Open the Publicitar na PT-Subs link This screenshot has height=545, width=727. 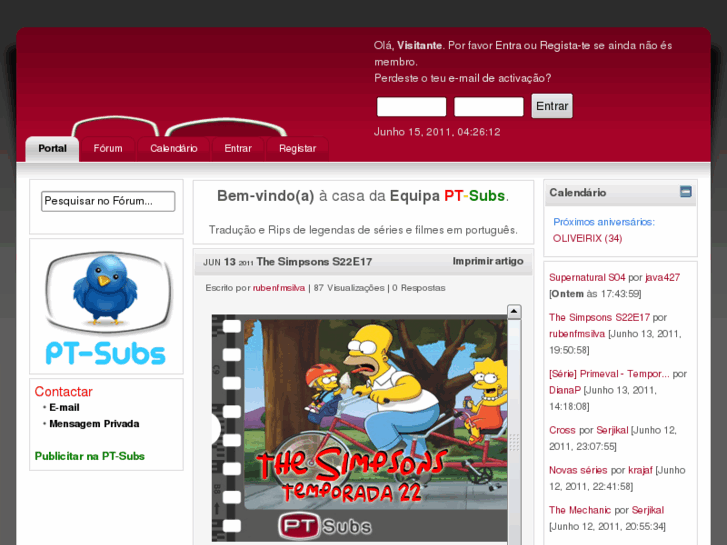pyautogui.click(x=89, y=456)
